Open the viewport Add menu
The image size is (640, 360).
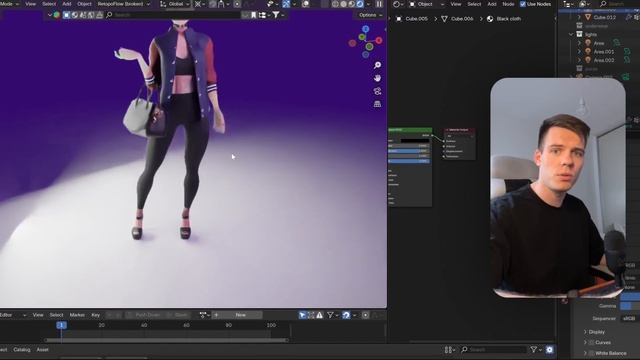pyautogui.click(x=67, y=4)
